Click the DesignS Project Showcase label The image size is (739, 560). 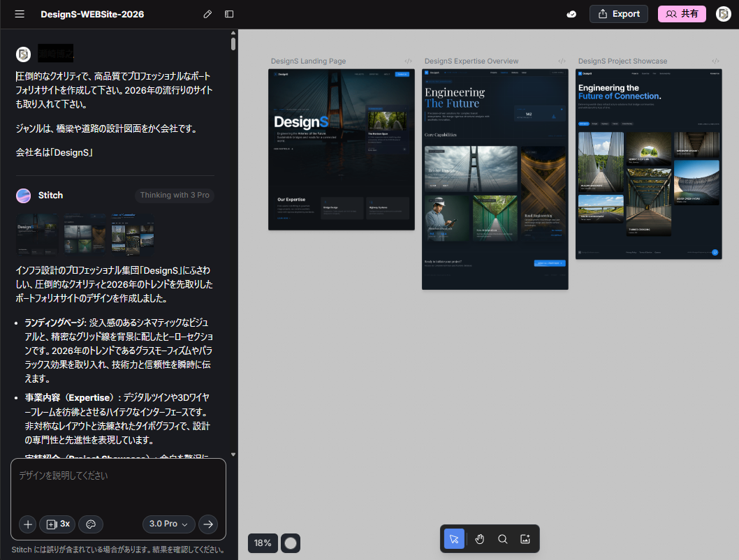(x=622, y=61)
